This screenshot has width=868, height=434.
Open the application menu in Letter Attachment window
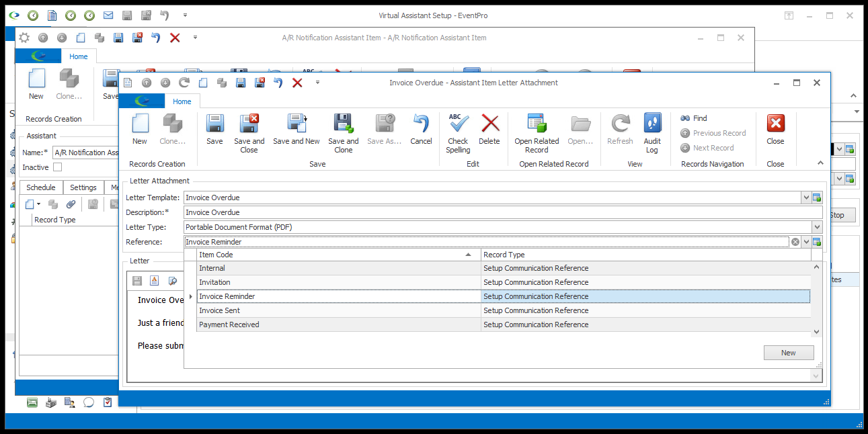coord(142,101)
